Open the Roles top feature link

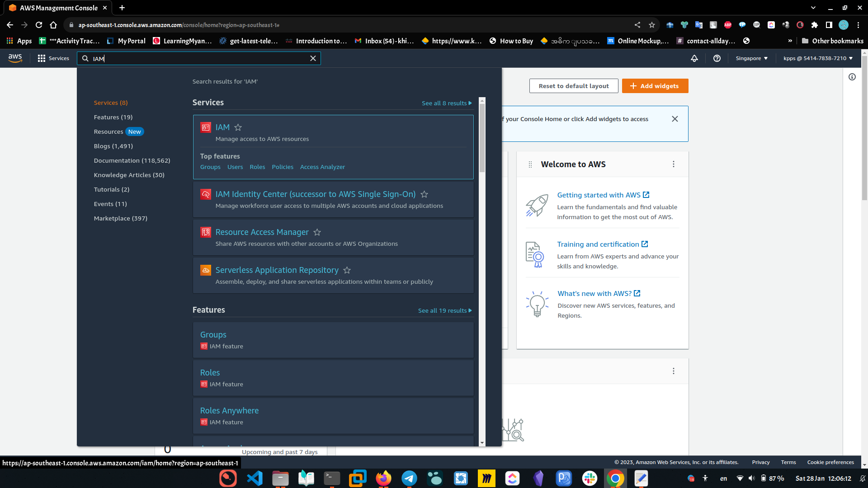click(257, 167)
